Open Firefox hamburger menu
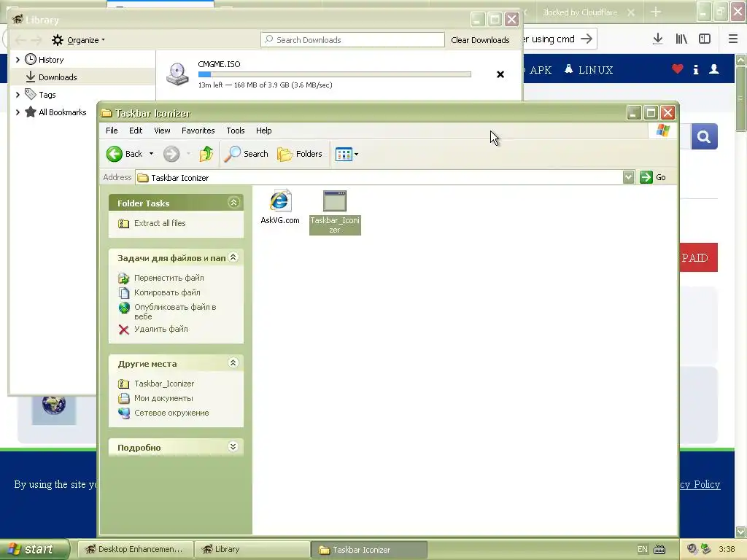Image resolution: width=747 pixels, height=560 pixels. point(733,39)
